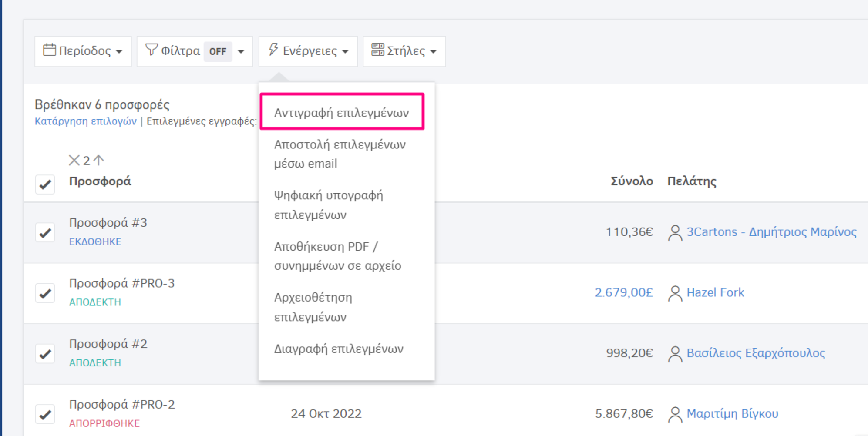Click the sort order number 2
This screenshot has height=436, width=868.
(86, 161)
